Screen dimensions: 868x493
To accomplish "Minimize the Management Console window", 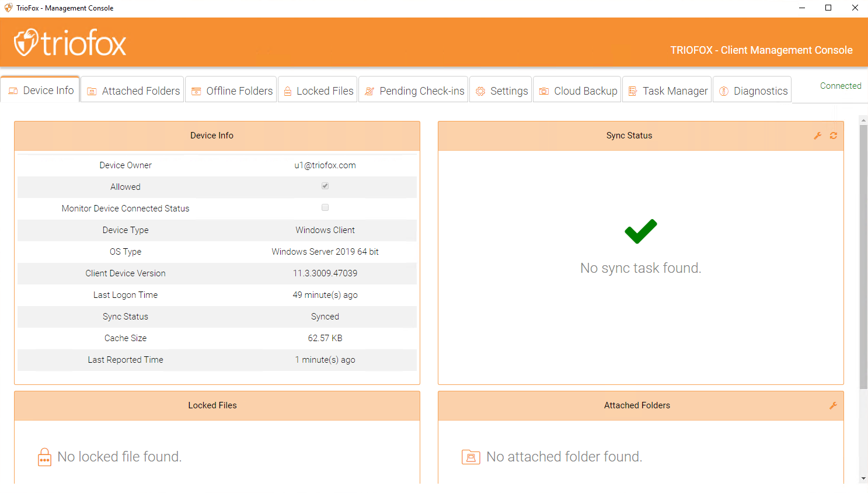I will [x=802, y=8].
